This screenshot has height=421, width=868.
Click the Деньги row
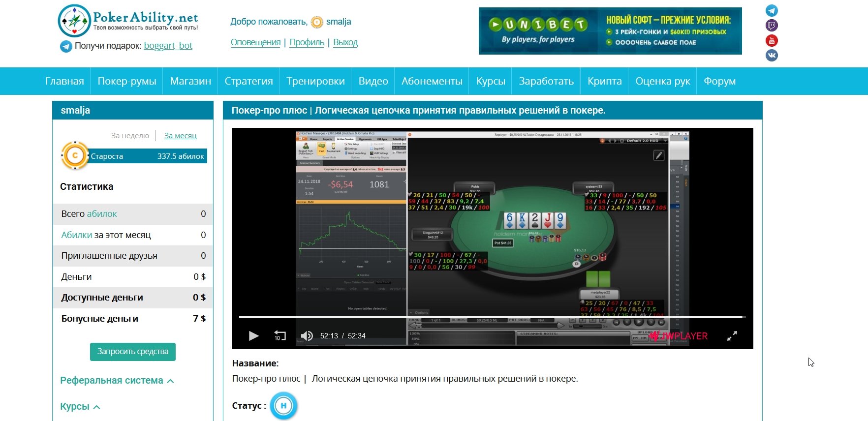[x=133, y=277]
